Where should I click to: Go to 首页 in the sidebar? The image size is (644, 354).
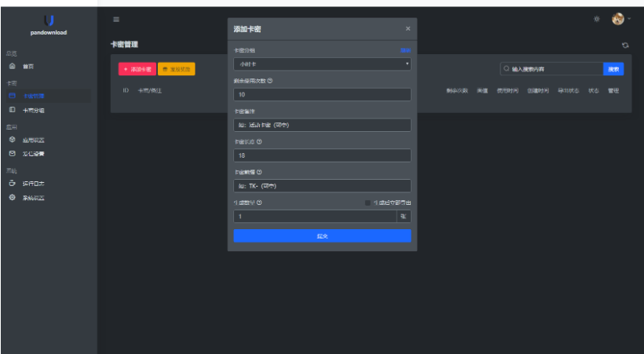[x=28, y=67]
